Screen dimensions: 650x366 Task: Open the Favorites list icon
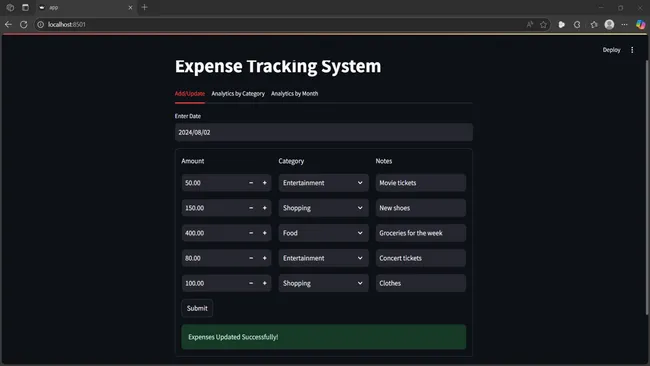pyautogui.click(x=594, y=24)
